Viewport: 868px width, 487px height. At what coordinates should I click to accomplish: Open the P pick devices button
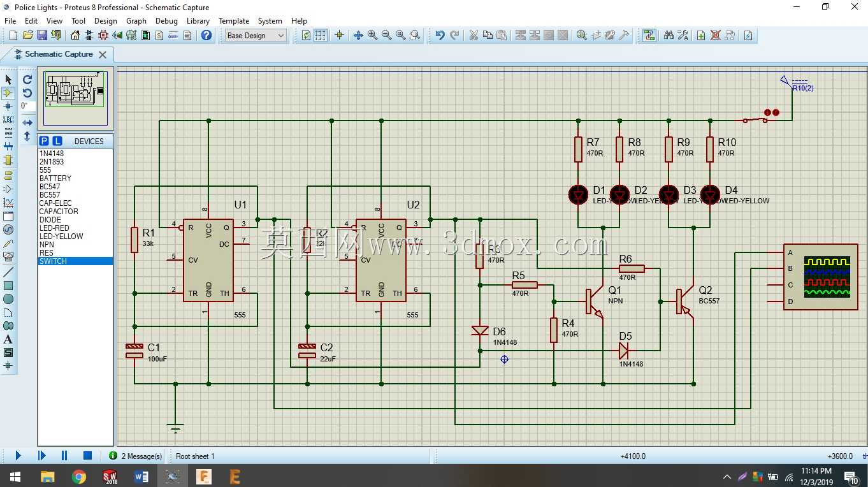click(x=44, y=141)
